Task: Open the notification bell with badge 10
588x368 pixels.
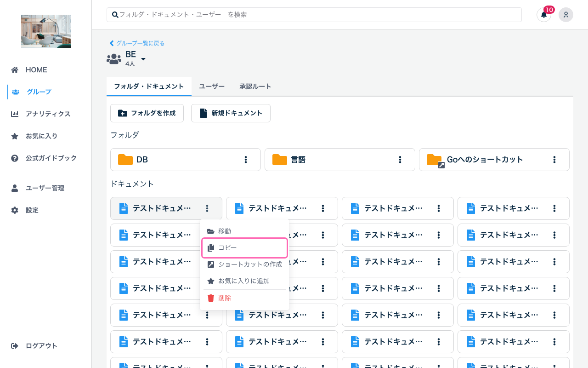Action: [543, 15]
